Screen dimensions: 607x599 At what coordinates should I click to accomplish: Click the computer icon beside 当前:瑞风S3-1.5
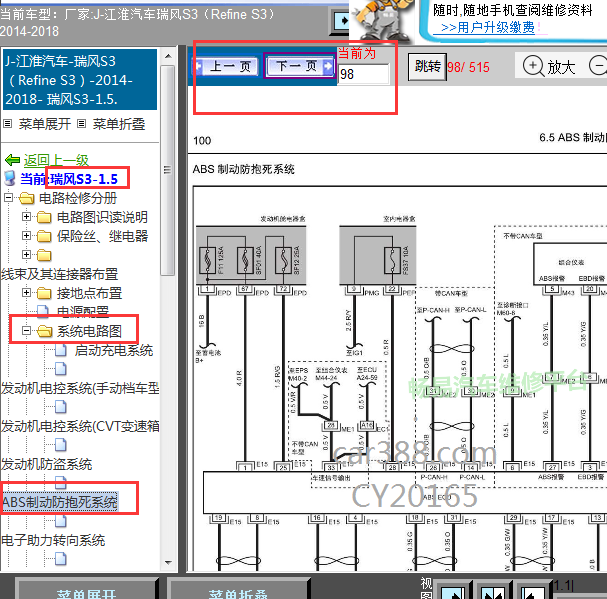coord(9,178)
